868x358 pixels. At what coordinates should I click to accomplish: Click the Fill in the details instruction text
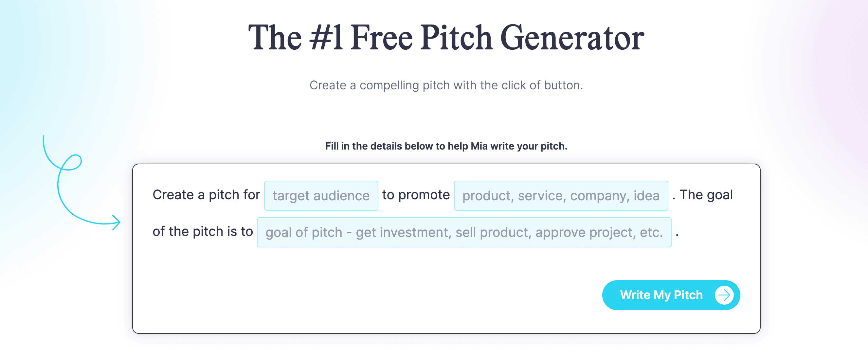click(446, 146)
